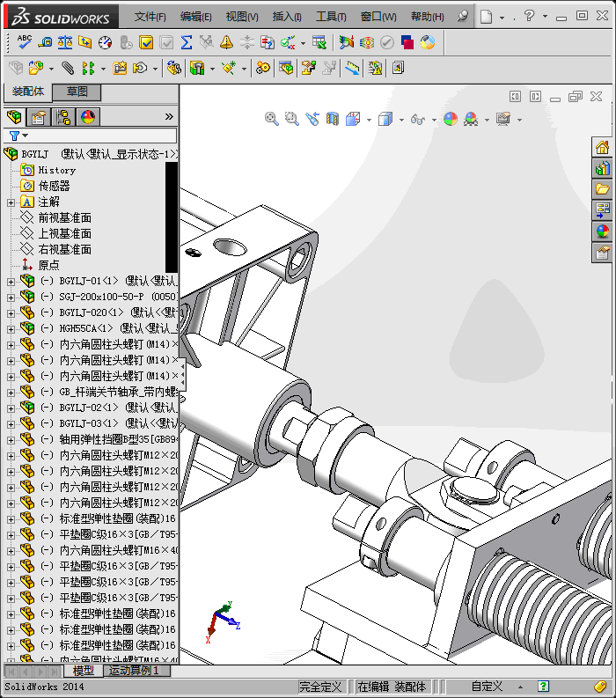Select SGJ-200x100-50-P component row
Viewport: 616px width, 698px height.
99,297
